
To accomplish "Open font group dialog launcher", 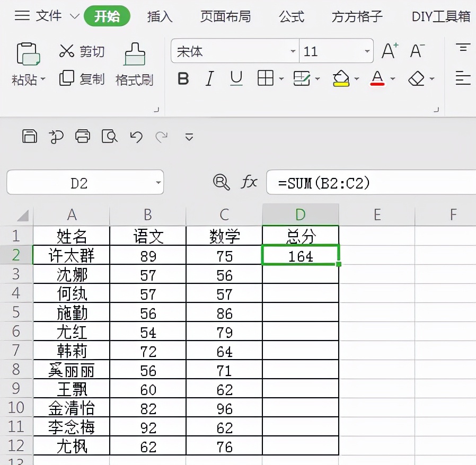I will click(437, 110).
